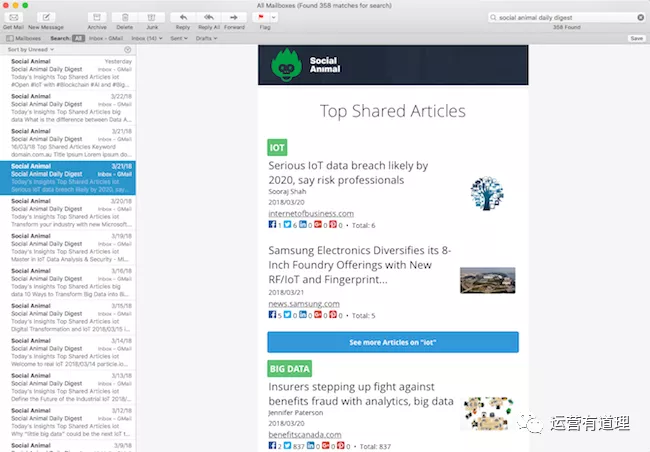Select the email dated 3/15/18
Viewport: 650px width, 452px height.
tap(68, 317)
